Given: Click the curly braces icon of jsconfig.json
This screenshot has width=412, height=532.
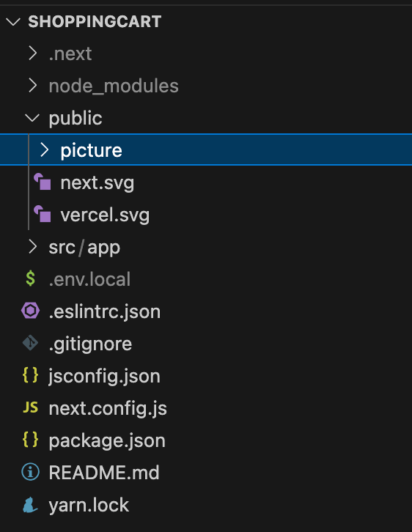Looking at the screenshot, I should (x=31, y=375).
